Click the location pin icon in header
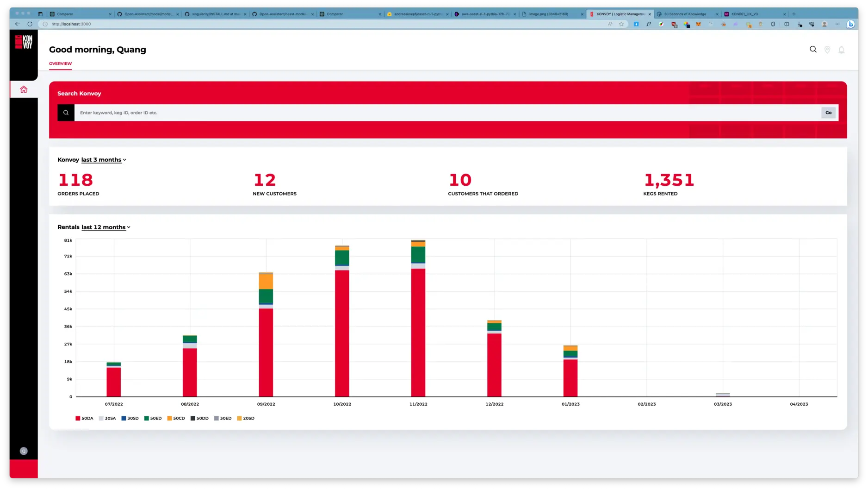Screen dimensions: 868x490 tap(827, 50)
